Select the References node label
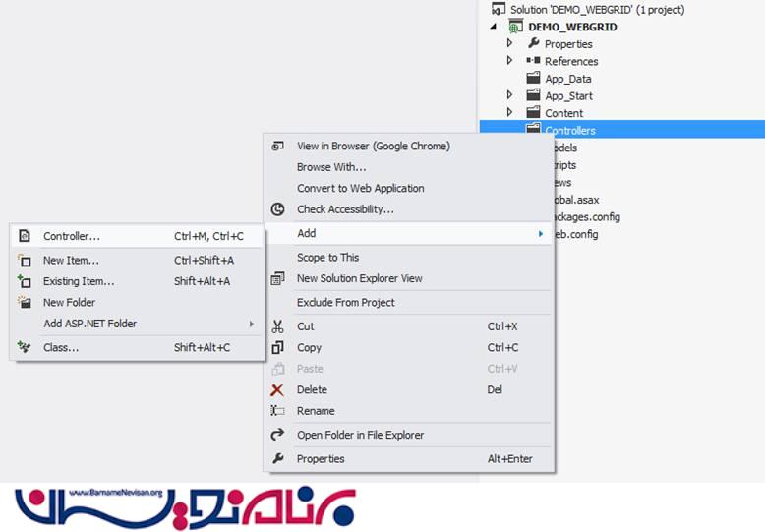The height and width of the screenshot is (532, 765). pyautogui.click(x=571, y=61)
